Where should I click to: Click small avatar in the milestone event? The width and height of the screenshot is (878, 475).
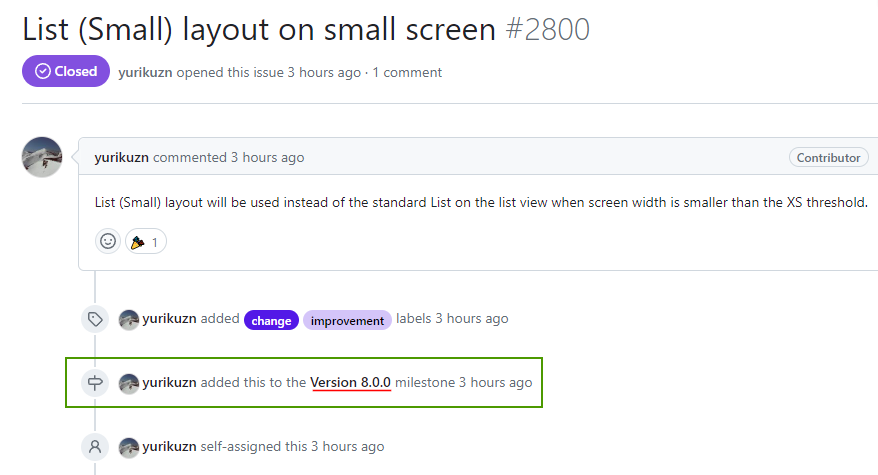[x=129, y=383]
